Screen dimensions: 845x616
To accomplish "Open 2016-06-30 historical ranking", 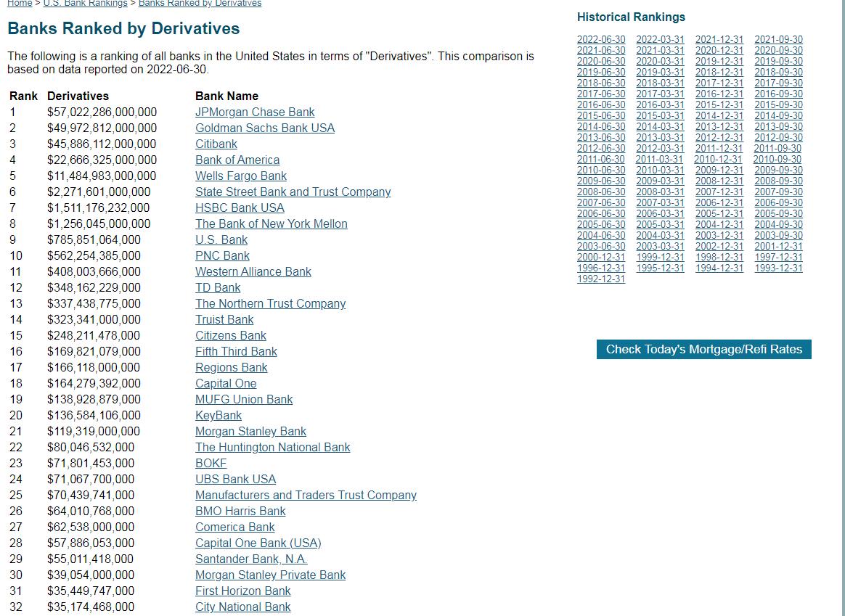I will [601, 105].
